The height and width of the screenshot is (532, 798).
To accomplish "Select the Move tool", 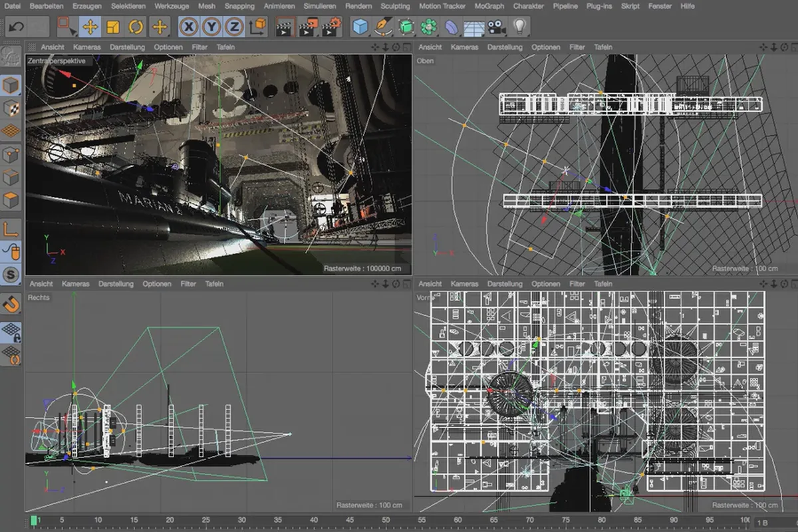I will tap(90, 27).
